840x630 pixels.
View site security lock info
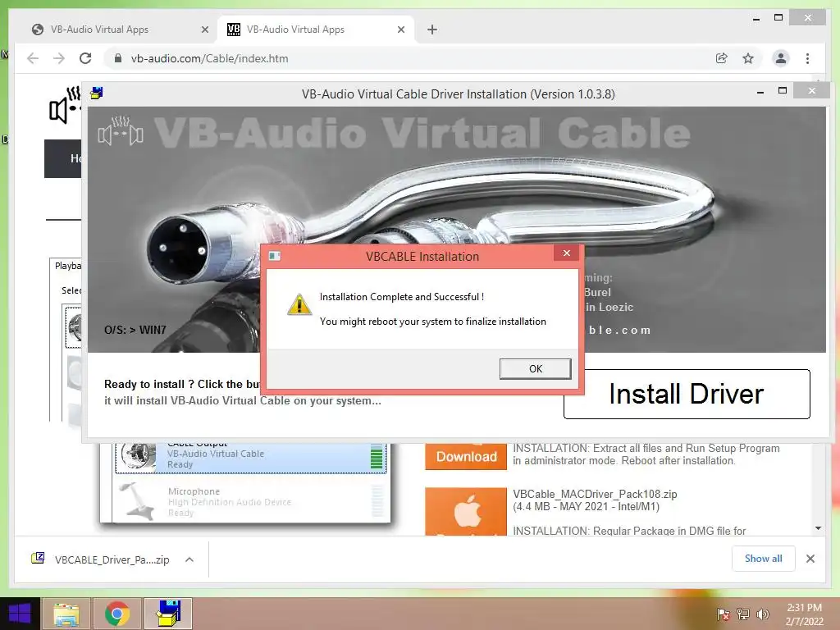[118, 58]
